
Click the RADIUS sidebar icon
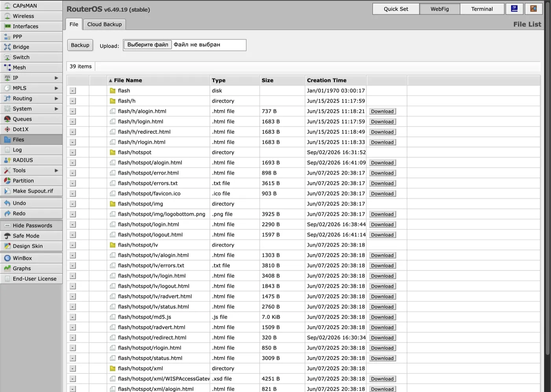coord(7,160)
